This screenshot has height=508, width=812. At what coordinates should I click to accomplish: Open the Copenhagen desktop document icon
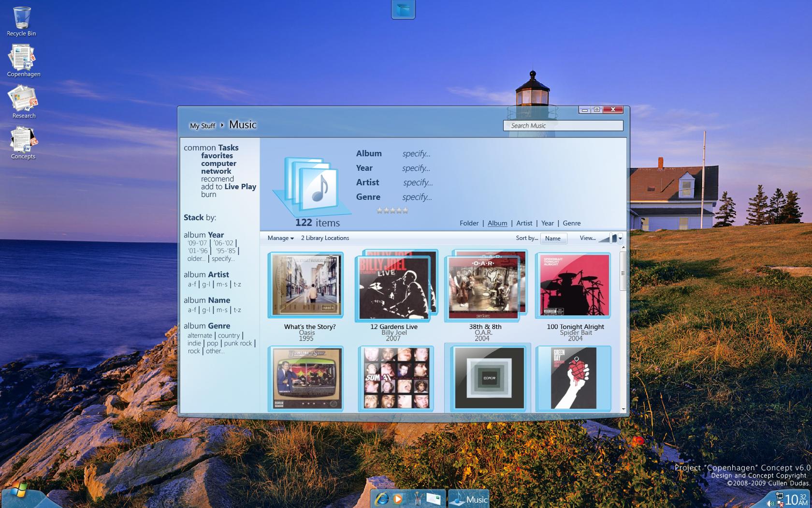23,60
